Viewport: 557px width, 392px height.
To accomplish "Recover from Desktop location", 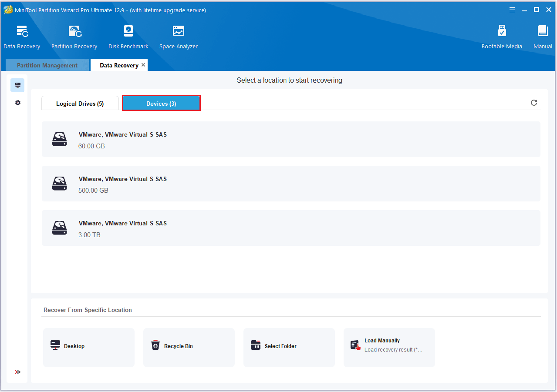I will pyautogui.click(x=89, y=347).
